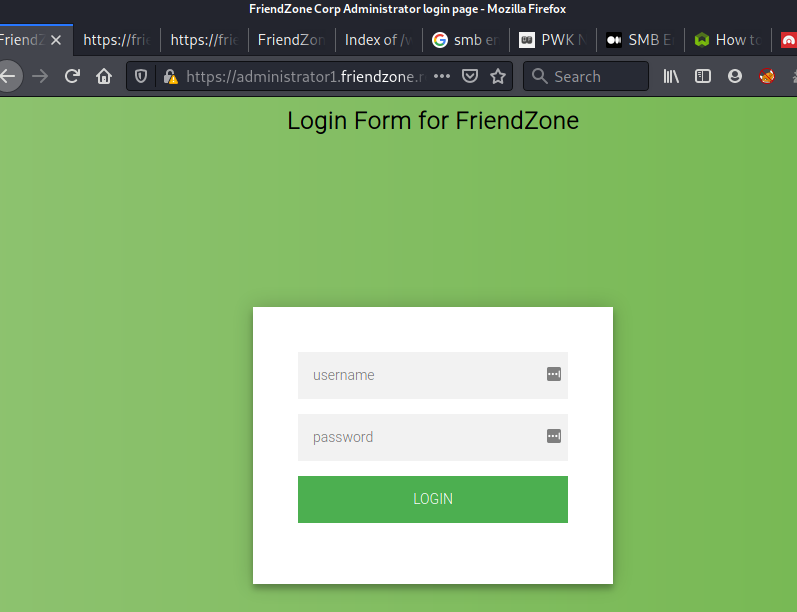Viewport: 797px width, 612px height.
Task: Click the insecure connection padlock warning icon
Action: [170, 76]
